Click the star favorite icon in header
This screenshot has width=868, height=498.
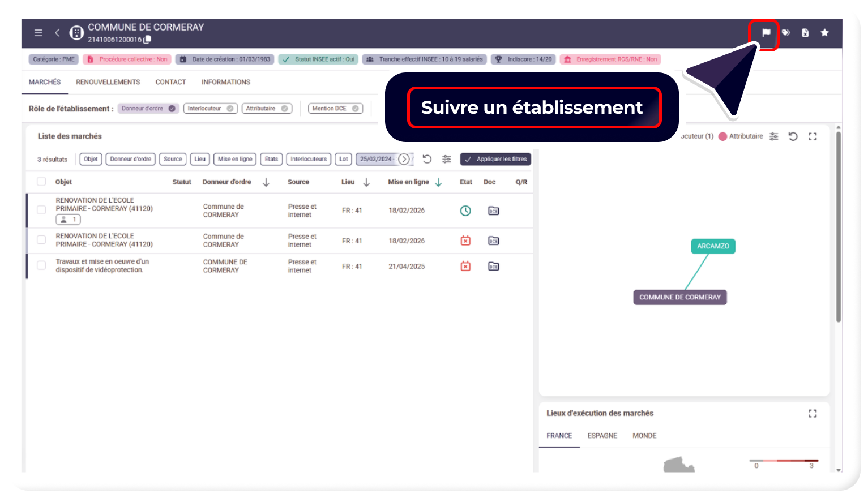[824, 33]
